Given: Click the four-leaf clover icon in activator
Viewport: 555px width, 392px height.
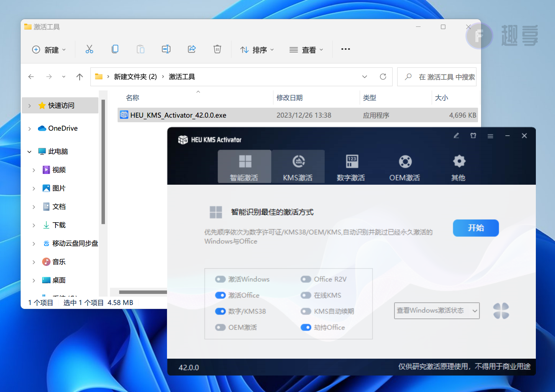Looking at the screenshot, I should (x=501, y=311).
